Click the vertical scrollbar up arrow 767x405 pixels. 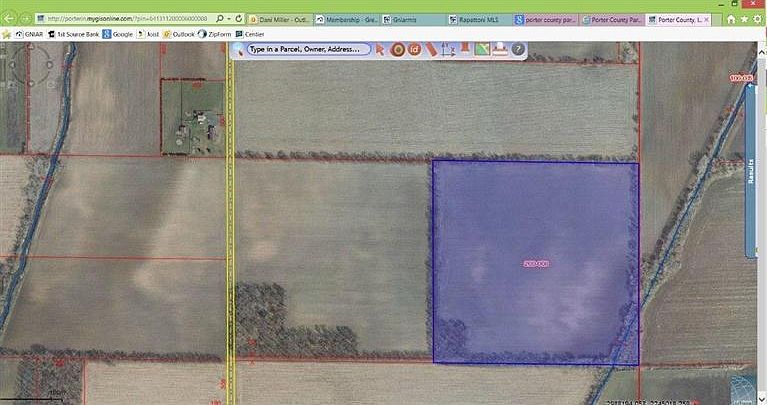pyautogui.click(x=762, y=52)
